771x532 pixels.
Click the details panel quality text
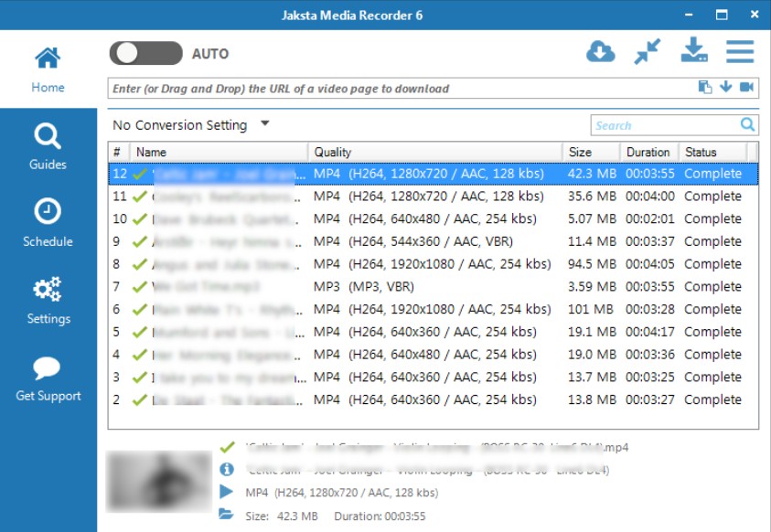click(x=342, y=493)
